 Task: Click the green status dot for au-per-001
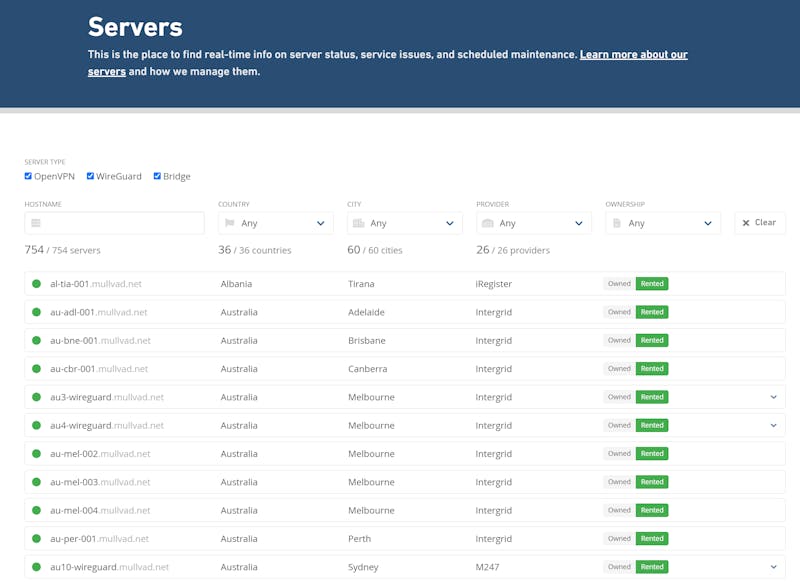pyautogui.click(x=36, y=539)
